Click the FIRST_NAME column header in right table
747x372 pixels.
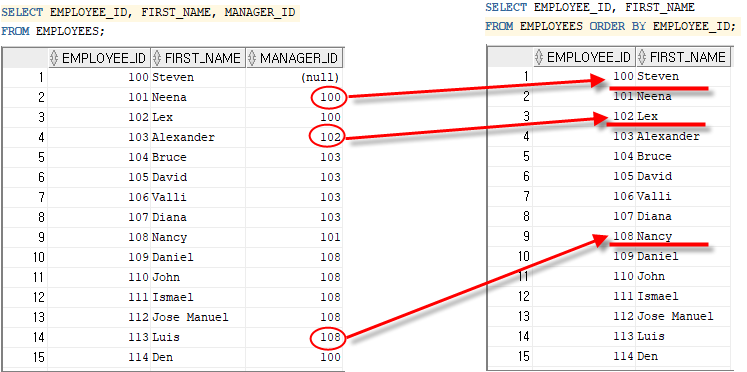(x=683, y=57)
